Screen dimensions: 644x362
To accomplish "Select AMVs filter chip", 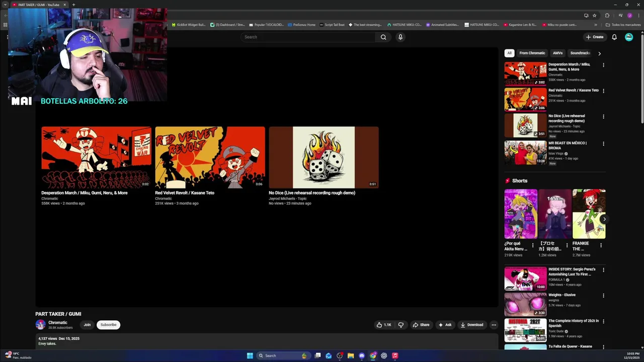I will [x=557, y=53].
